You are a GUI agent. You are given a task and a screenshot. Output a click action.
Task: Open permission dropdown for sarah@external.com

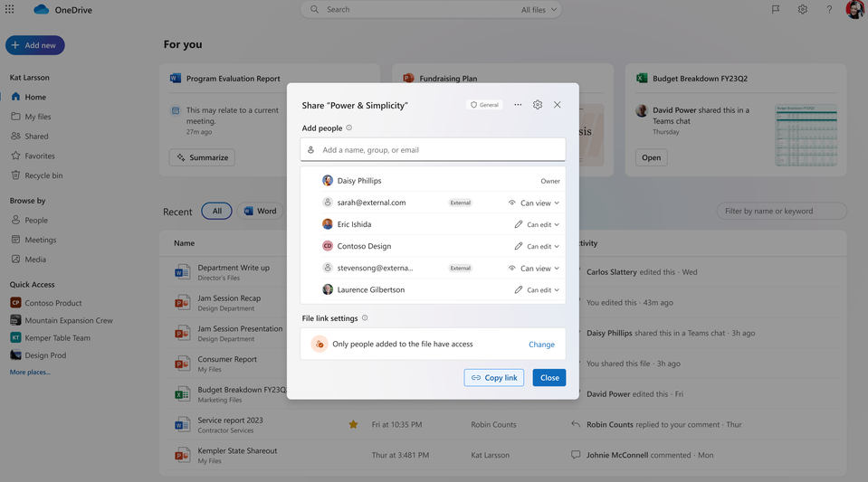coord(534,203)
